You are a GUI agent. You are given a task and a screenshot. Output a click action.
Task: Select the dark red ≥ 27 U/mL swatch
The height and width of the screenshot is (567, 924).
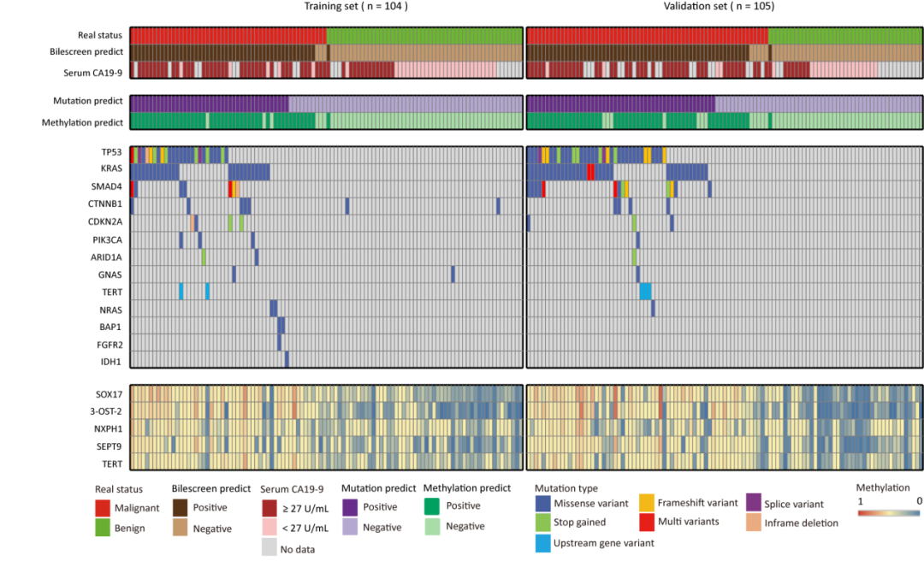coord(269,508)
